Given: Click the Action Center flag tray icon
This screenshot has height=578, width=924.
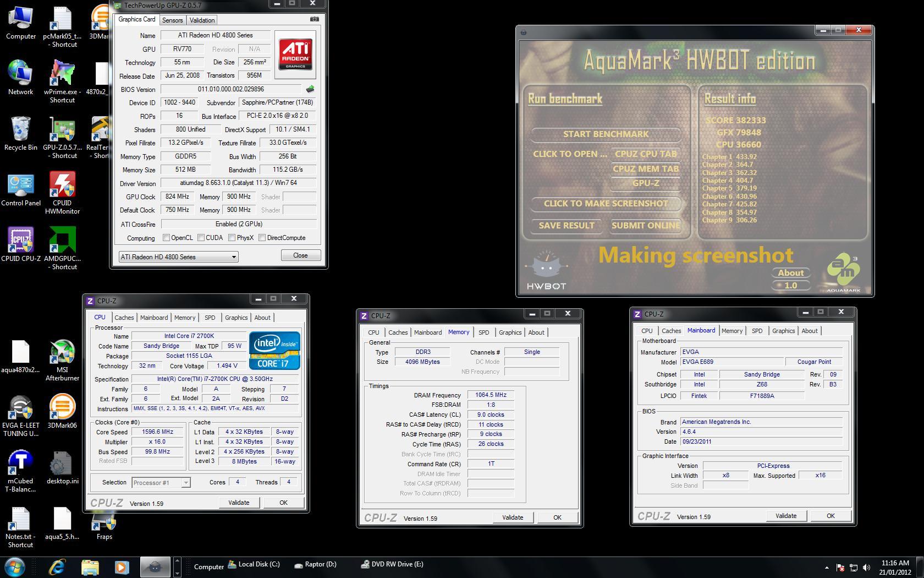Looking at the screenshot, I should pos(840,567).
